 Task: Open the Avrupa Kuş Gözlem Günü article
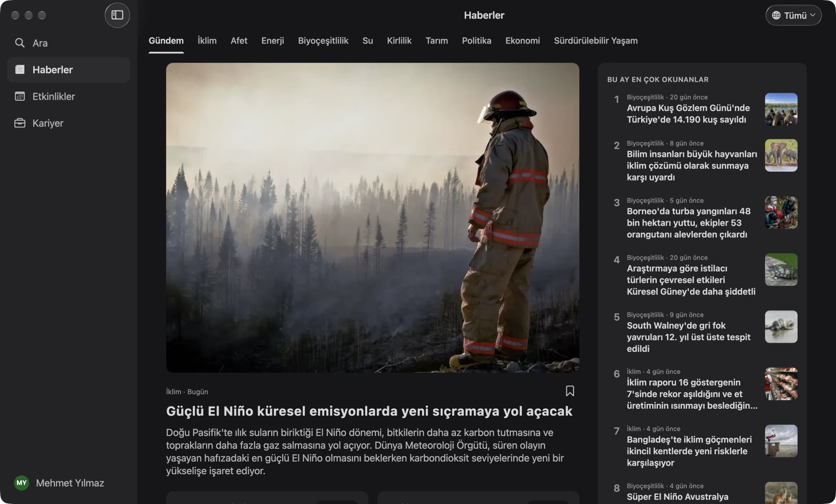[689, 114]
